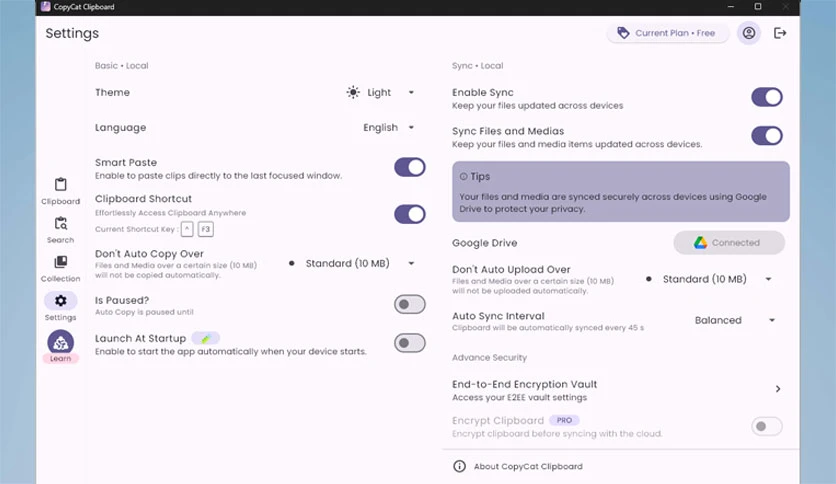Open the Collection sidebar icon
836x484 pixels.
[61, 262]
